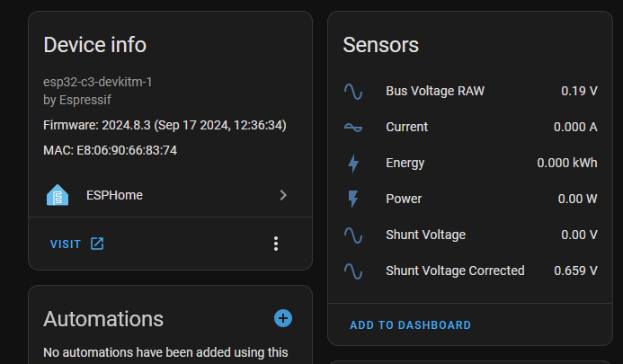Screen dimensions: 623x364
Task: Expand ESPHome entry with chevron arrow
Action: point(283,195)
